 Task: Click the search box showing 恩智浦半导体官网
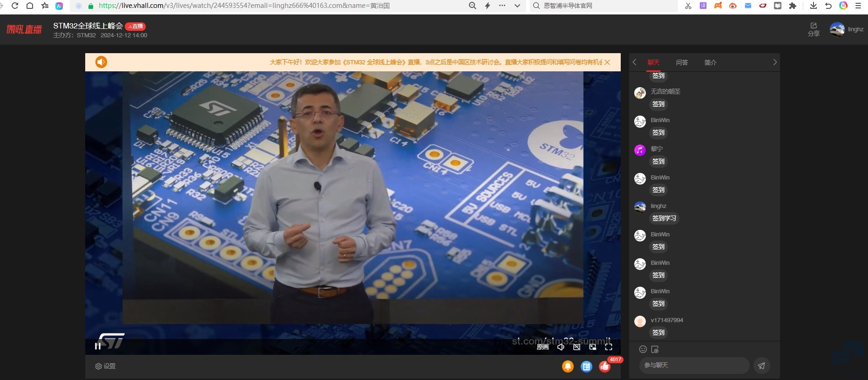(604, 6)
